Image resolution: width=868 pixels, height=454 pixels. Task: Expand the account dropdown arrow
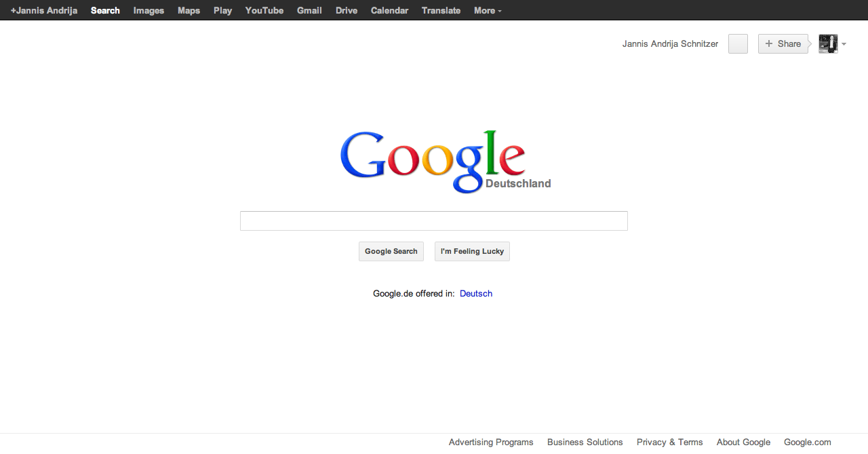(x=844, y=44)
